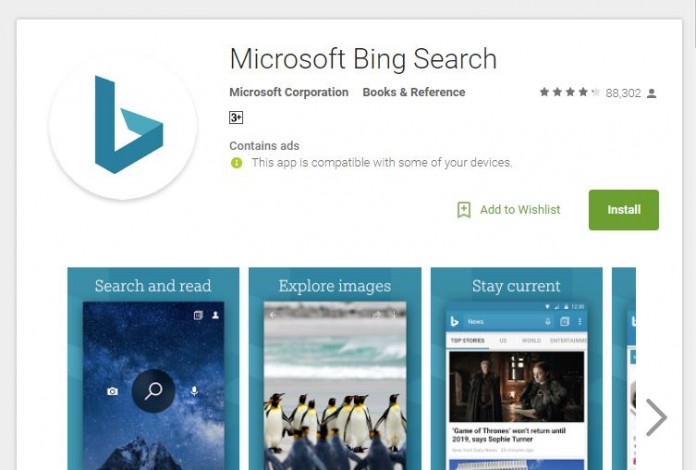This screenshot has width=696, height=470.
Task: Open the Stay current screenshot
Action: 516,368
